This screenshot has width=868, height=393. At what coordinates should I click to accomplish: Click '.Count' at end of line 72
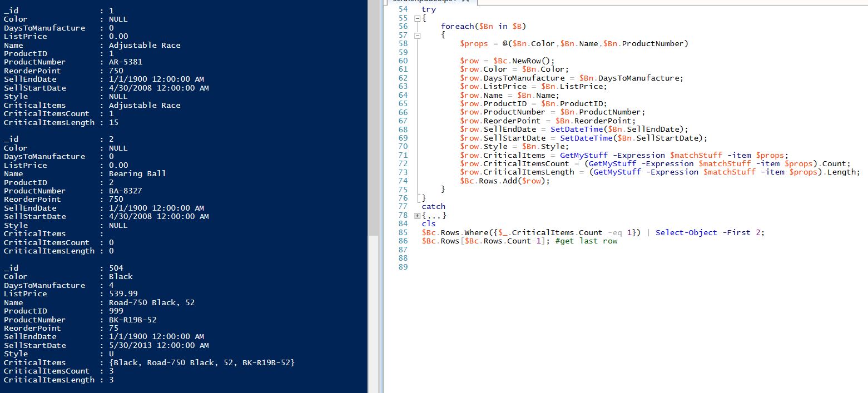pyautogui.click(x=831, y=163)
